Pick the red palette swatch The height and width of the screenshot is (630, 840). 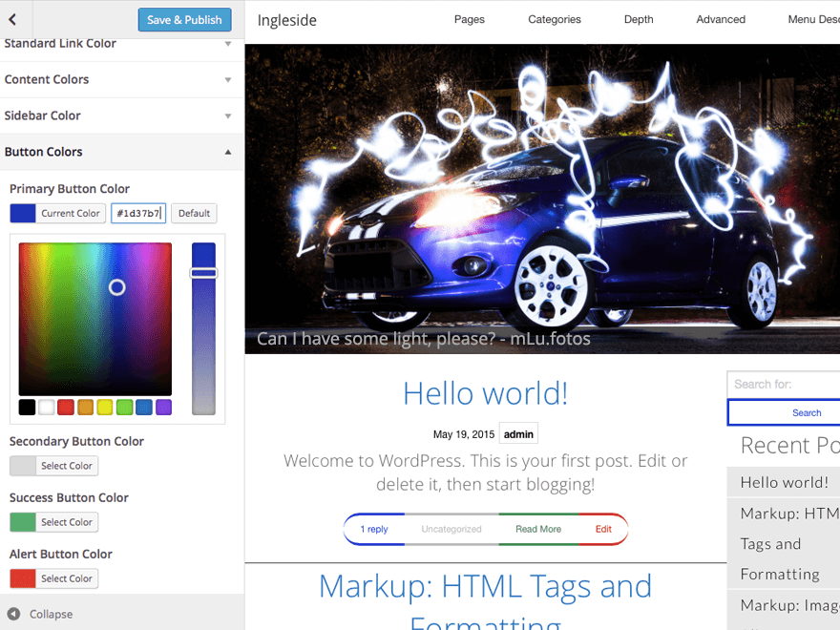coord(66,408)
